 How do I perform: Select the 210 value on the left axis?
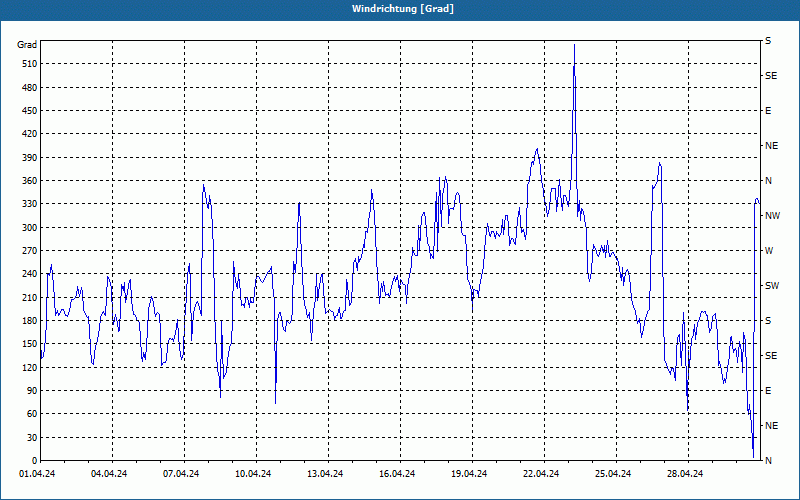pos(31,297)
